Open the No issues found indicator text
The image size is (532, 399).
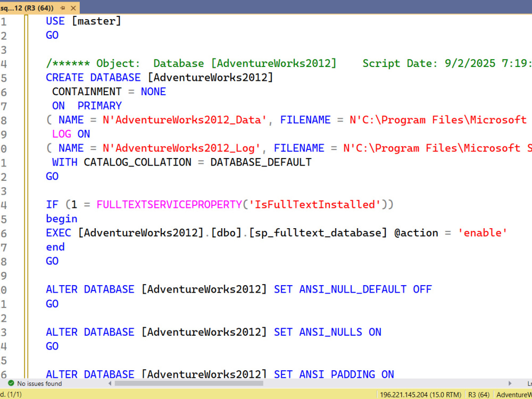[x=39, y=384]
